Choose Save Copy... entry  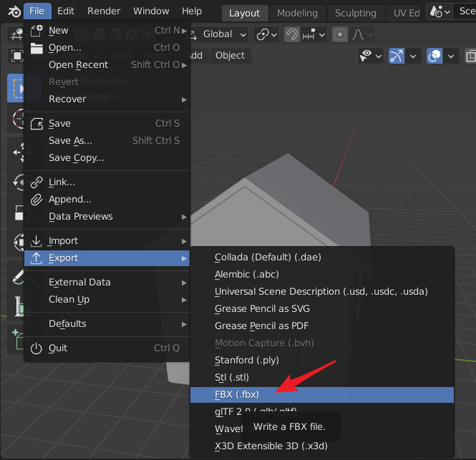[107, 158]
